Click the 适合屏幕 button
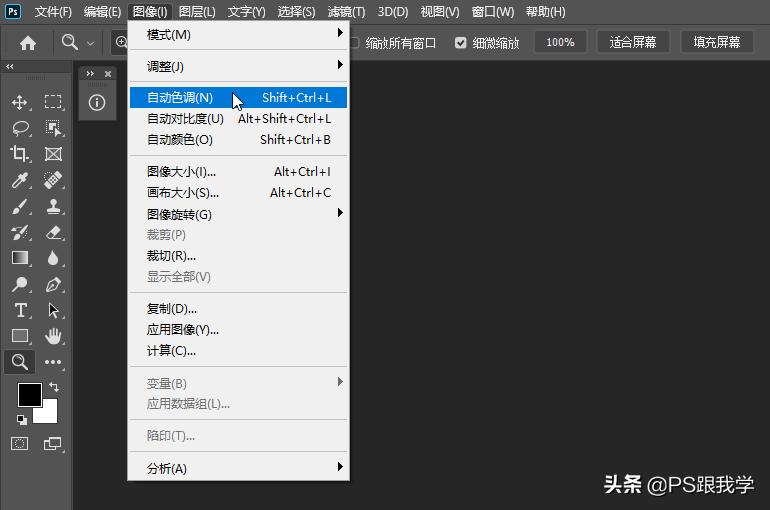This screenshot has width=770, height=510. point(633,42)
